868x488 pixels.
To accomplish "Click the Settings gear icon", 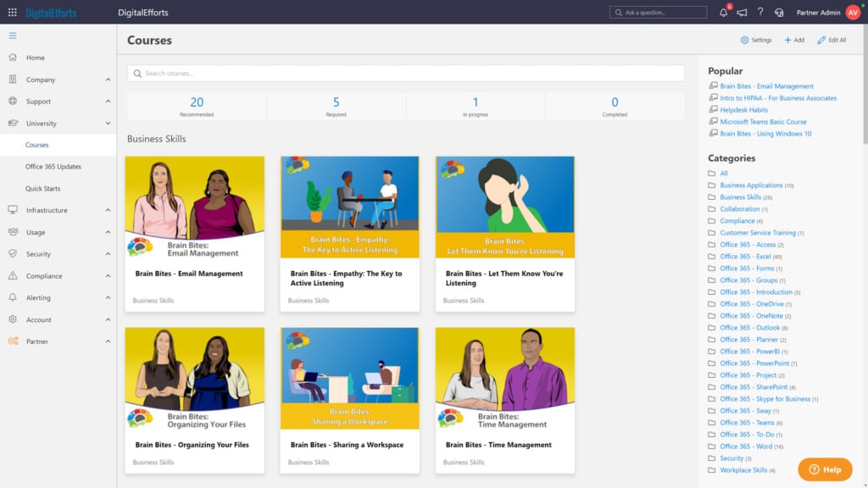I will click(744, 40).
